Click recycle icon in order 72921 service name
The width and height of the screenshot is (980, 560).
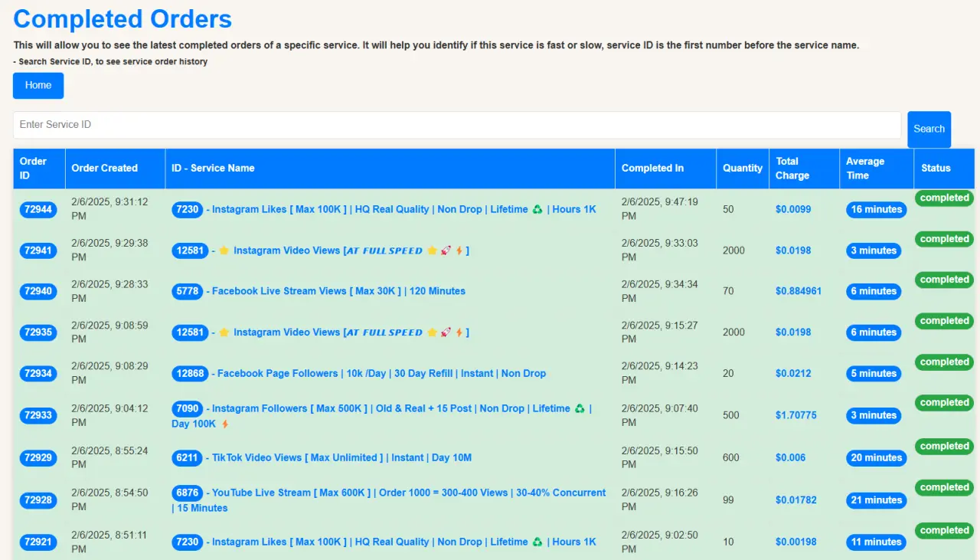coord(537,542)
